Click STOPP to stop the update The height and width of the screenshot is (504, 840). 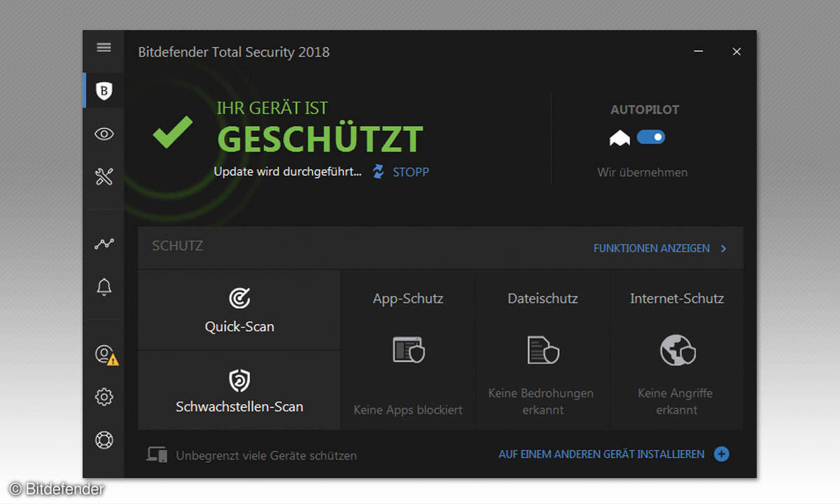tap(410, 172)
